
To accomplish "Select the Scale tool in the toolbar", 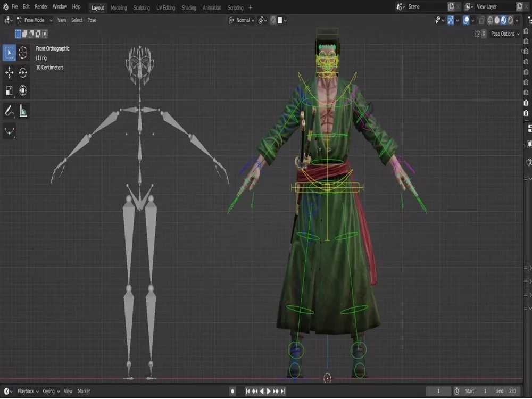I will point(9,90).
